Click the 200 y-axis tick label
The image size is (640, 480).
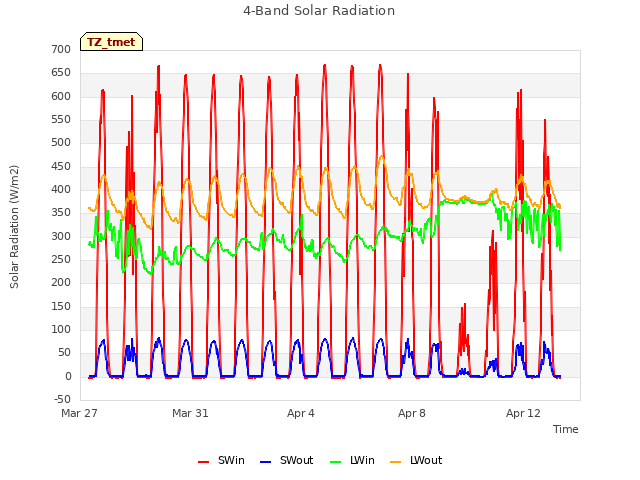[x=61, y=283]
